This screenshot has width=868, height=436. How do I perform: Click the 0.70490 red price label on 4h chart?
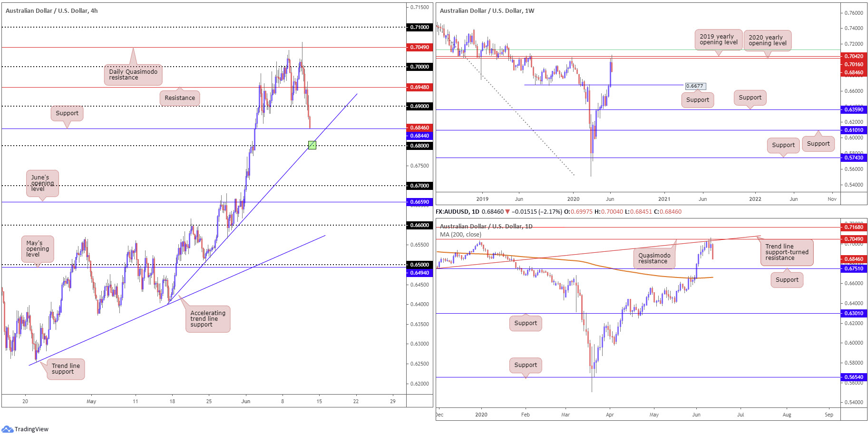tap(419, 47)
